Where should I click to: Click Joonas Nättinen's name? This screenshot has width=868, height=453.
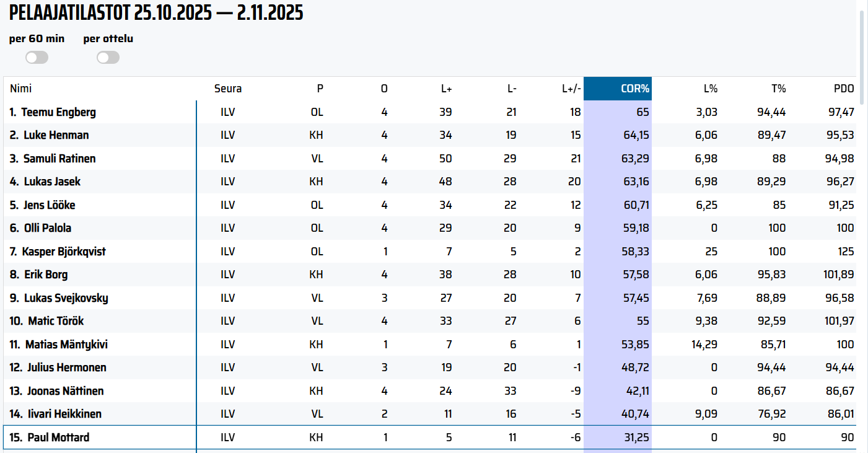[65, 391]
